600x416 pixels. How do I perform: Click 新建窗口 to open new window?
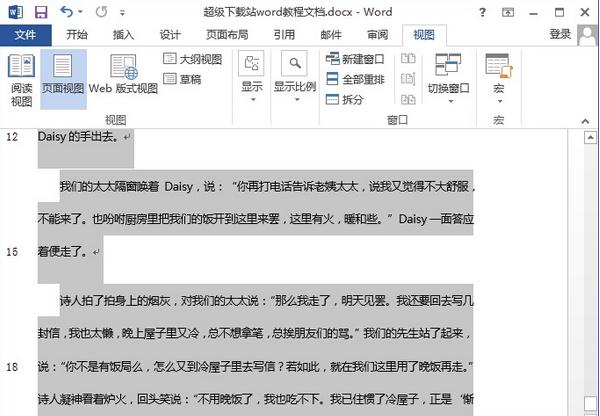[355, 59]
